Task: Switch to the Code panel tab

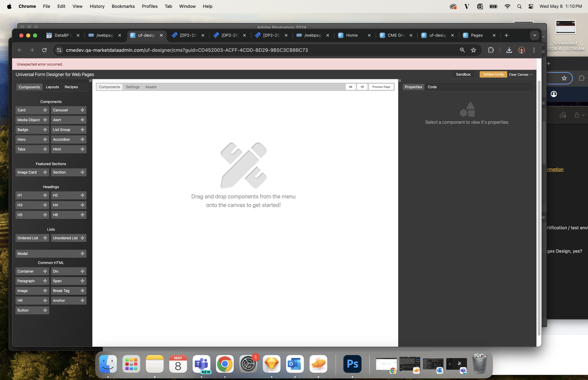Action: 432,87
